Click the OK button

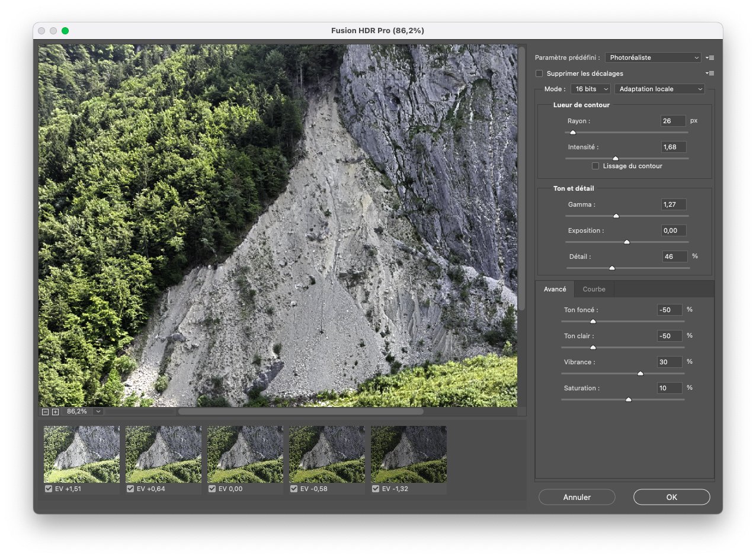point(671,497)
